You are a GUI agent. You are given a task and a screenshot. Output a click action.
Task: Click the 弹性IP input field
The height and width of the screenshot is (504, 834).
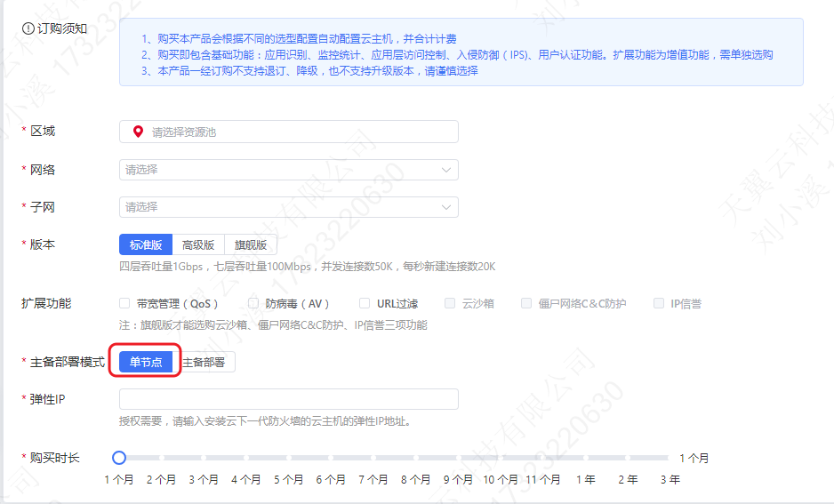click(289, 399)
